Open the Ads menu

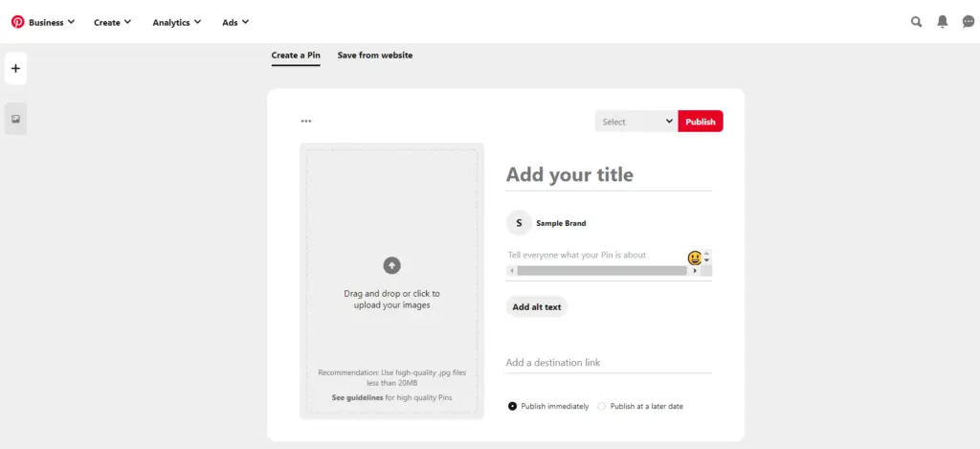click(x=235, y=22)
